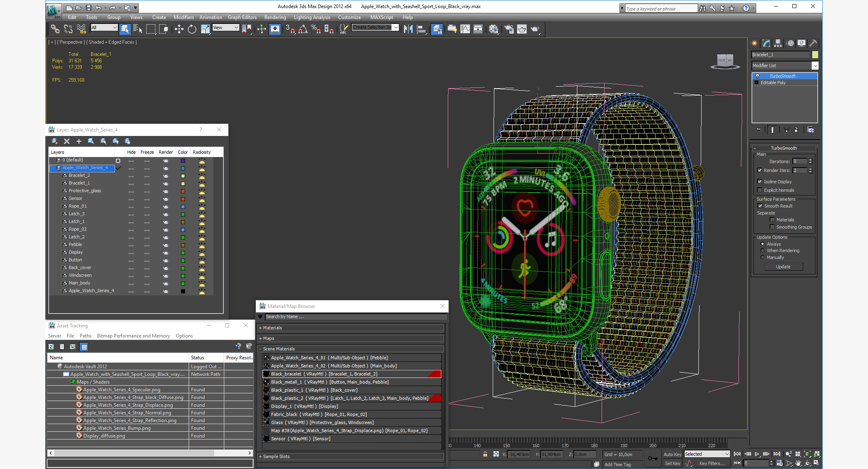Toggle the Angle Snap icon
Image resolution: width=868 pixels, height=469 pixels.
tap(303, 29)
